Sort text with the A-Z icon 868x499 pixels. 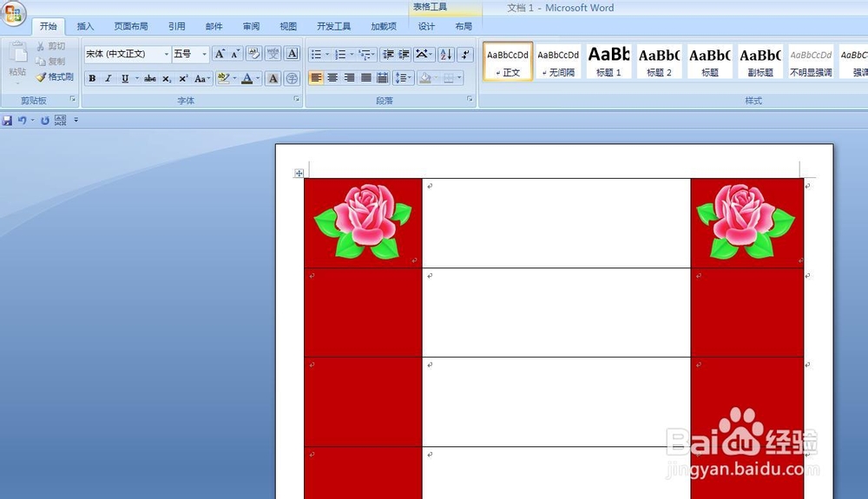click(x=446, y=54)
